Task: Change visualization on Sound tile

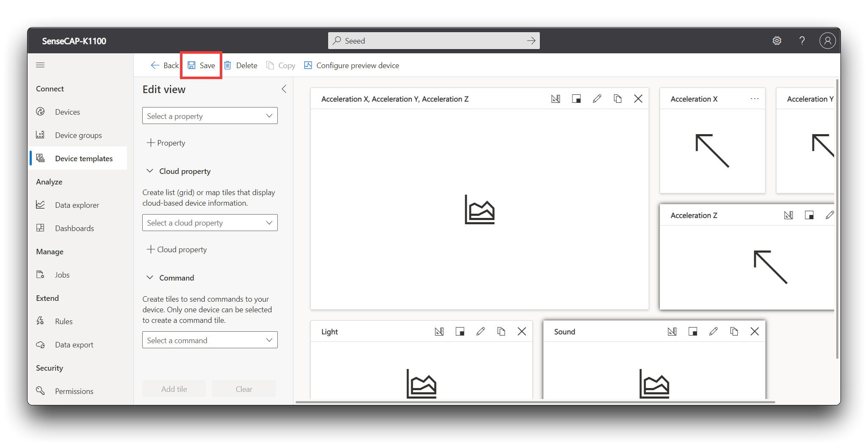Action: 672,331
